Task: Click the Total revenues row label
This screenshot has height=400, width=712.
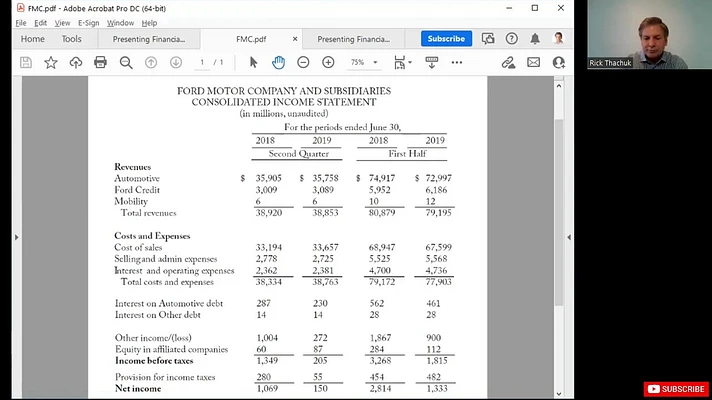Action: click(148, 213)
